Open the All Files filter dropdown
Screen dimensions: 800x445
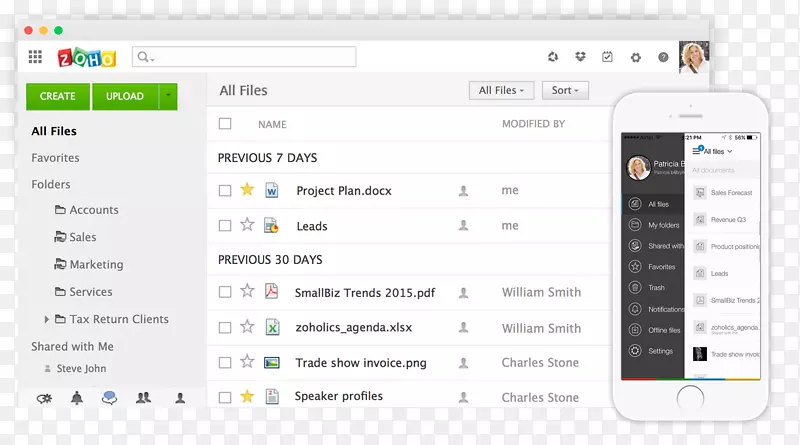click(502, 90)
